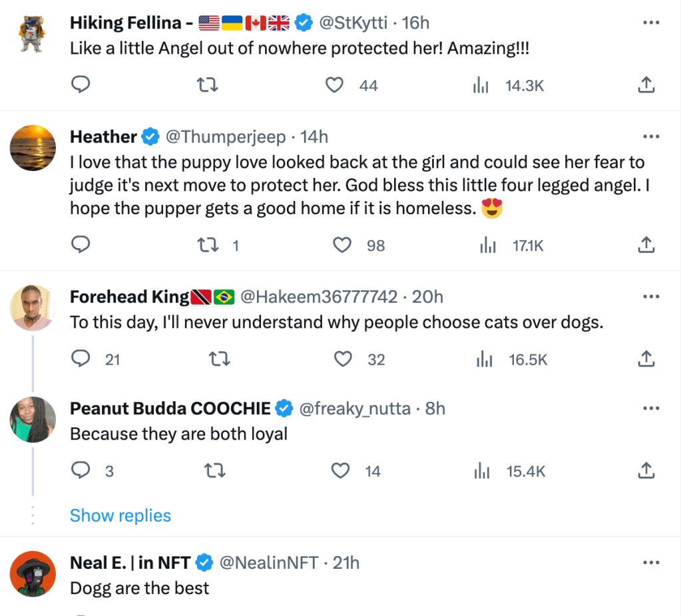Share Forehead King's tweet
The width and height of the screenshot is (681, 616).
click(x=646, y=359)
